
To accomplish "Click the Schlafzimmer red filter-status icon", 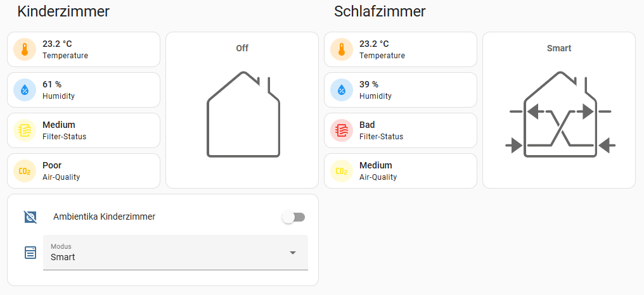I will point(342,130).
